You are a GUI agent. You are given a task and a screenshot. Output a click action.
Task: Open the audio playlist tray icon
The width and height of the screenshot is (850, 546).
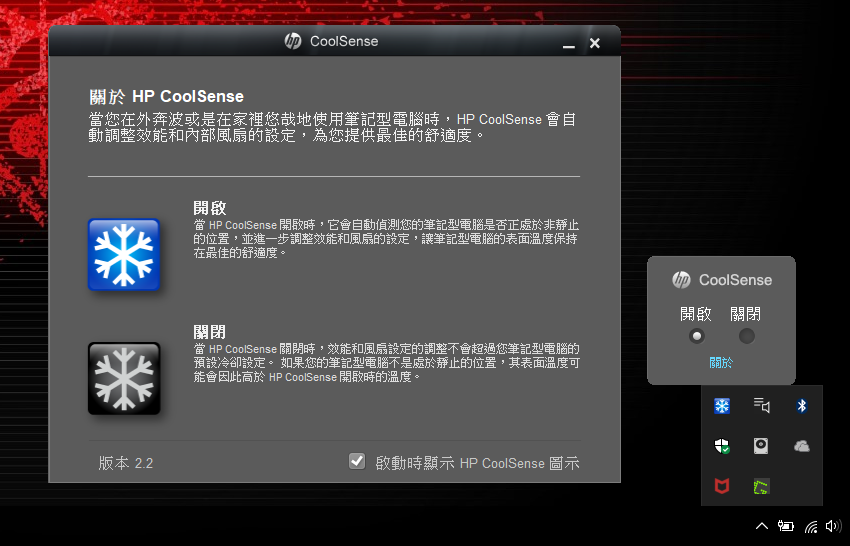761,405
